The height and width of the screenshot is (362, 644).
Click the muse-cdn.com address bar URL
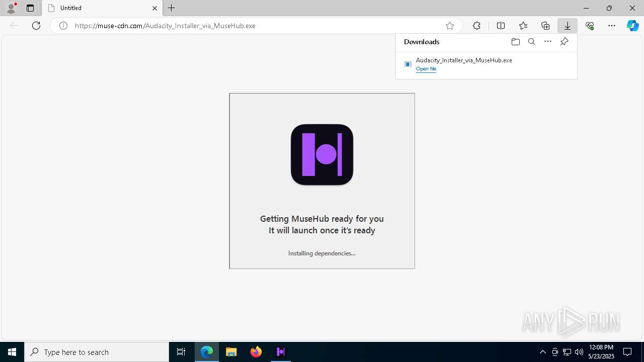click(165, 26)
